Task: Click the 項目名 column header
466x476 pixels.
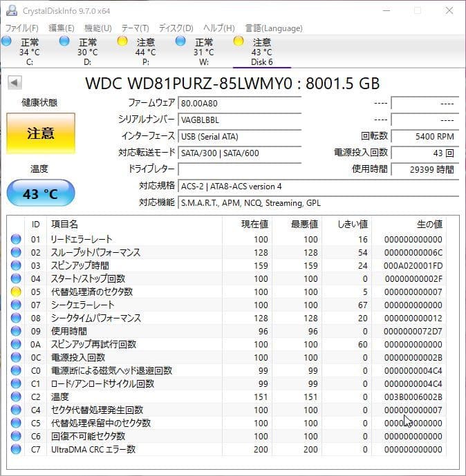Action: click(134, 224)
